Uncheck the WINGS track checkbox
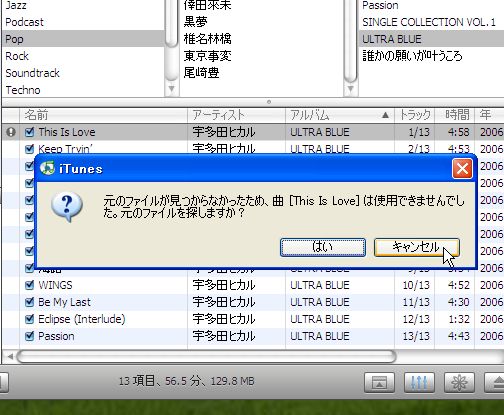504x415 pixels. (x=30, y=285)
